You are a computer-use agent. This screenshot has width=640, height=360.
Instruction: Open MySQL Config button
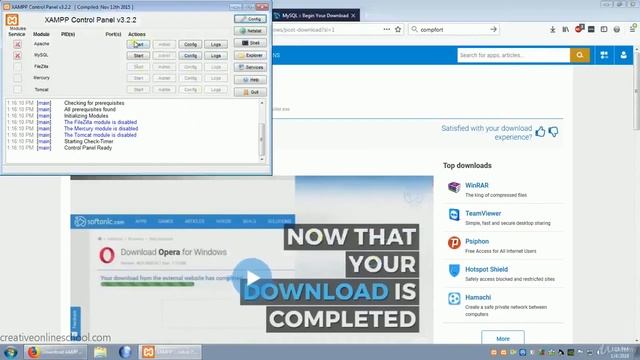pyautogui.click(x=190, y=56)
